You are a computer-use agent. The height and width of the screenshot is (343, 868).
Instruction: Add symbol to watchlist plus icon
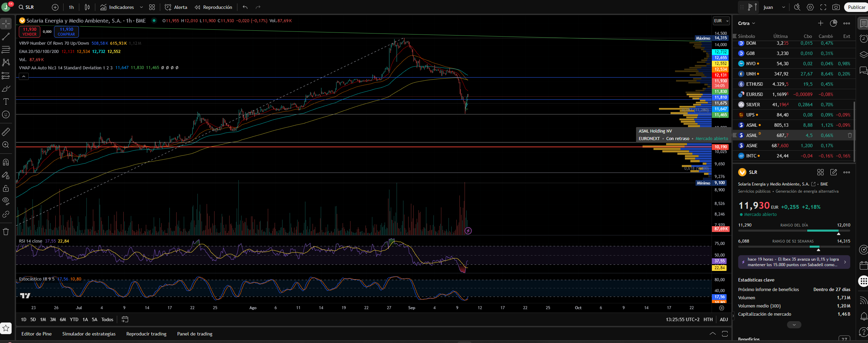821,23
